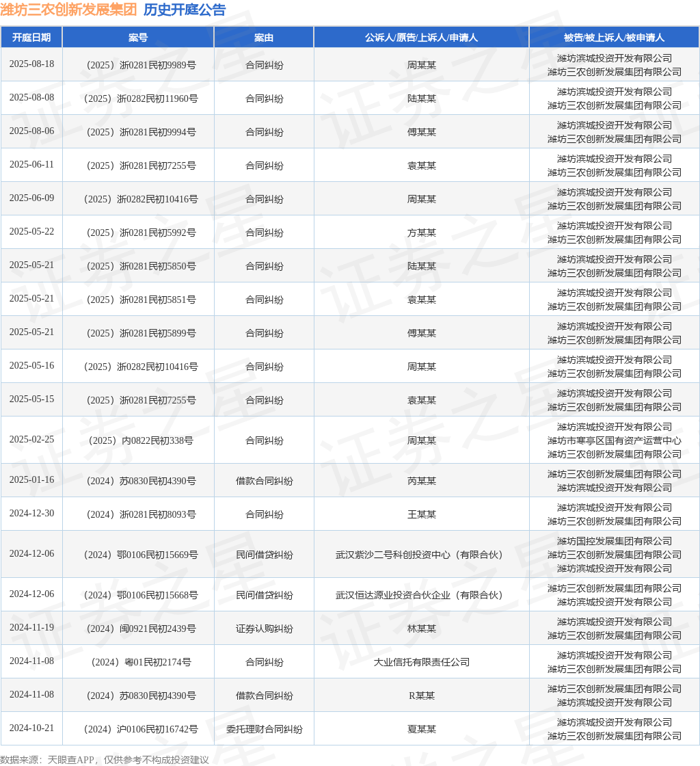Select case number 鄂0106民初15668号
The image size is (700, 766).
coord(141,595)
